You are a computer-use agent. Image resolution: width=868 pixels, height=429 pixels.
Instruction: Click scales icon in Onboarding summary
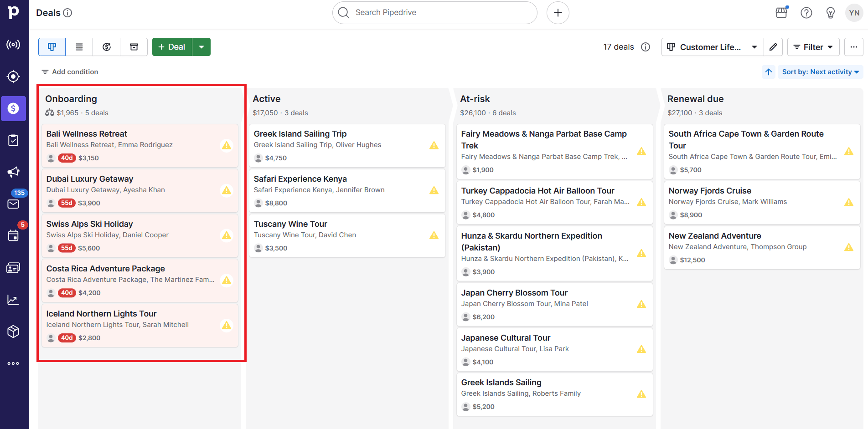point(50,112)
